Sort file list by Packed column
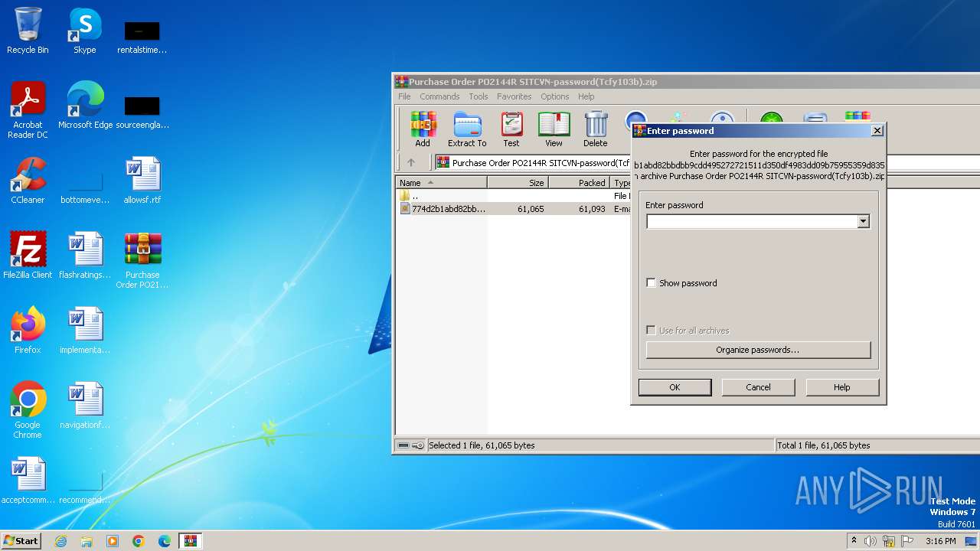Screen dimensions: 980x551 coord(579,183)
